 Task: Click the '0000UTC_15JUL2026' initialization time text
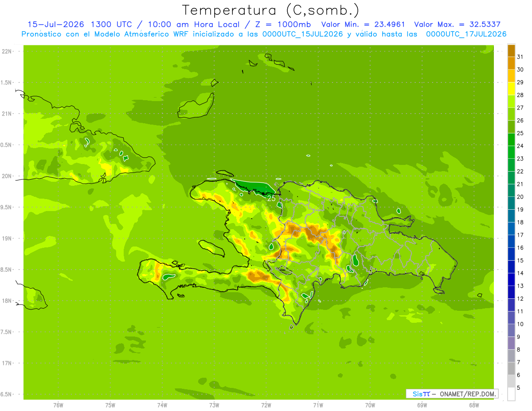click(x=302, y=34)
